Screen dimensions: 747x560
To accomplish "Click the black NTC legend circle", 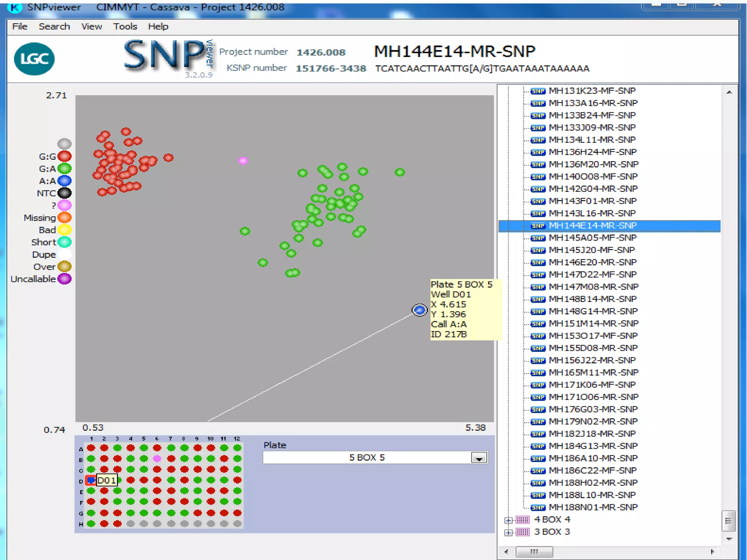I will coord(65,193).
